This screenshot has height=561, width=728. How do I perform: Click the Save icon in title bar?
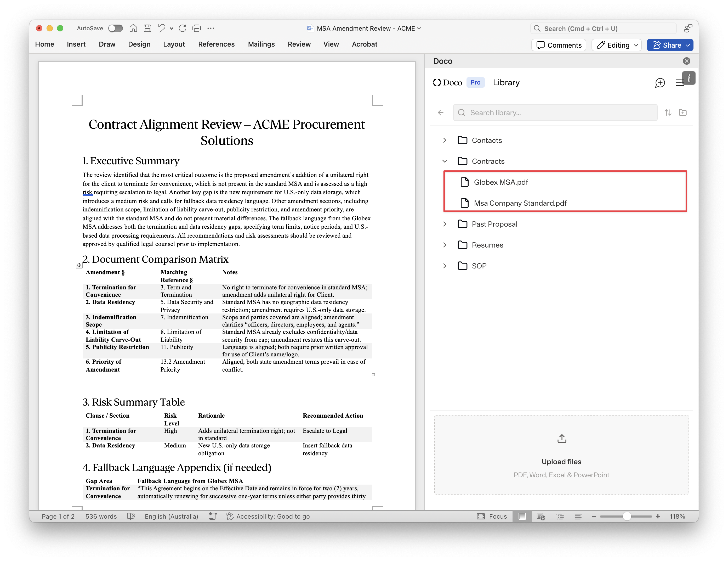pyautogui.click(x=147, y=28)
